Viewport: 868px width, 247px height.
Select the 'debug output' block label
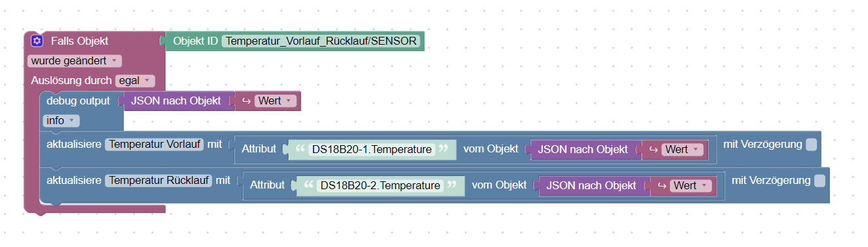pyautogui.click(x=78, y=101)
